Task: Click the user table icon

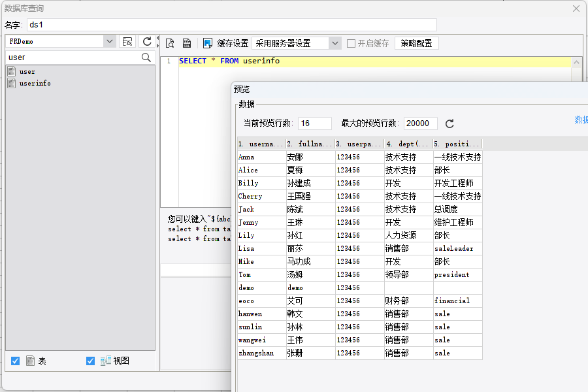Action: [12, 71]
